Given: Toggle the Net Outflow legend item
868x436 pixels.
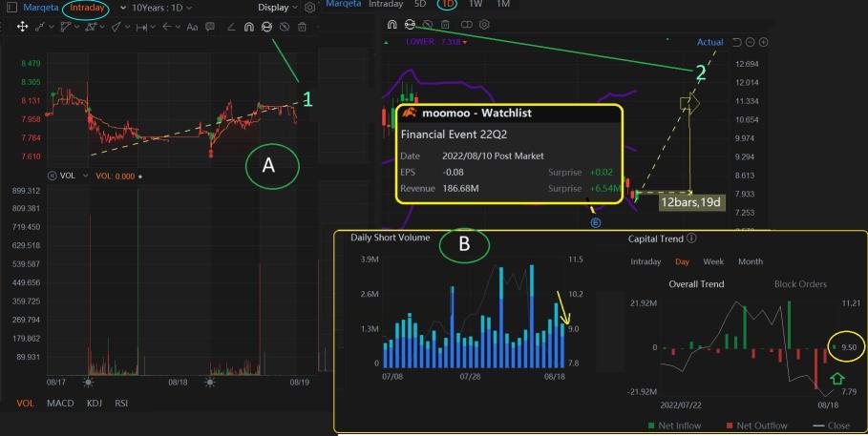Looking at the screenshot, I should coord(756,426).
